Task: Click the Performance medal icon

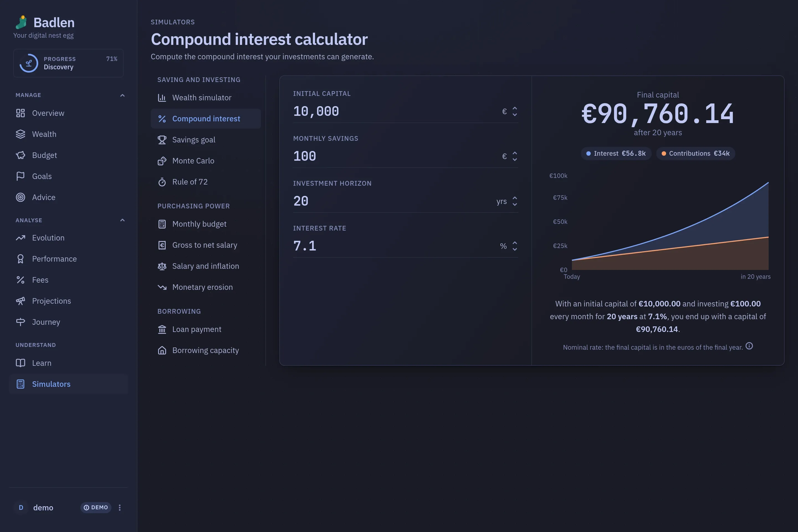Action: (x=20, y=259)
